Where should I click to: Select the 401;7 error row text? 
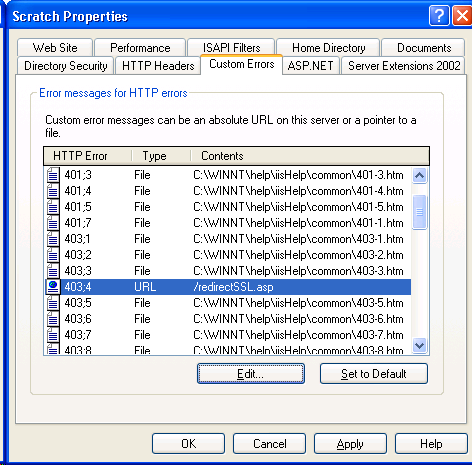click(x=78, y=223)
